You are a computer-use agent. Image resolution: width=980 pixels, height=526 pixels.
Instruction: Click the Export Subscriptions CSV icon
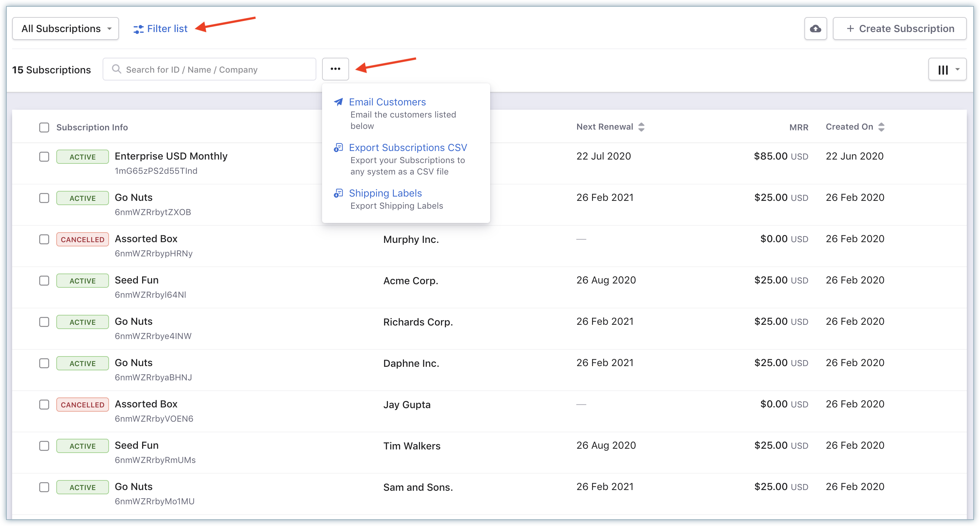pos(338,147)
